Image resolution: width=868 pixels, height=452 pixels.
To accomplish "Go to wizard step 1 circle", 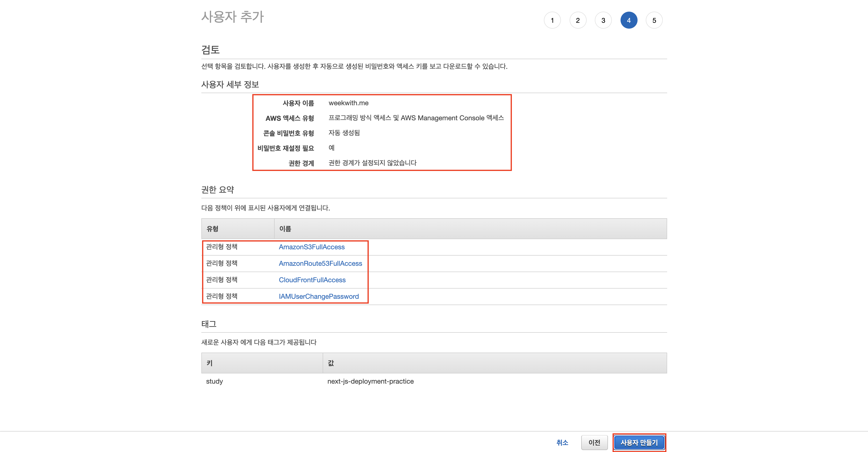I will click(552, 20).
